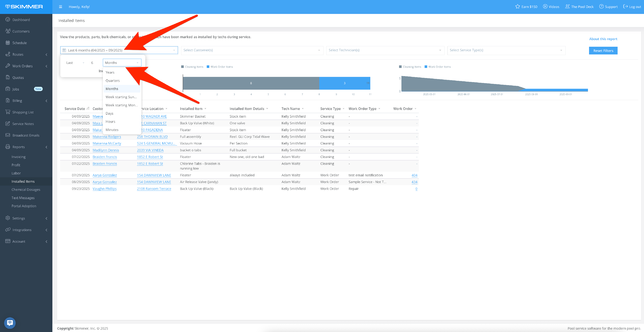Click the hamburger menu icon
This screenshot has width=644, height=332.
61,7
